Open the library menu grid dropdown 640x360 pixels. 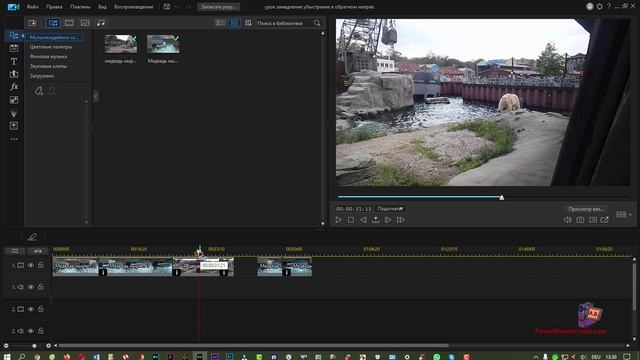click(248, 23)
